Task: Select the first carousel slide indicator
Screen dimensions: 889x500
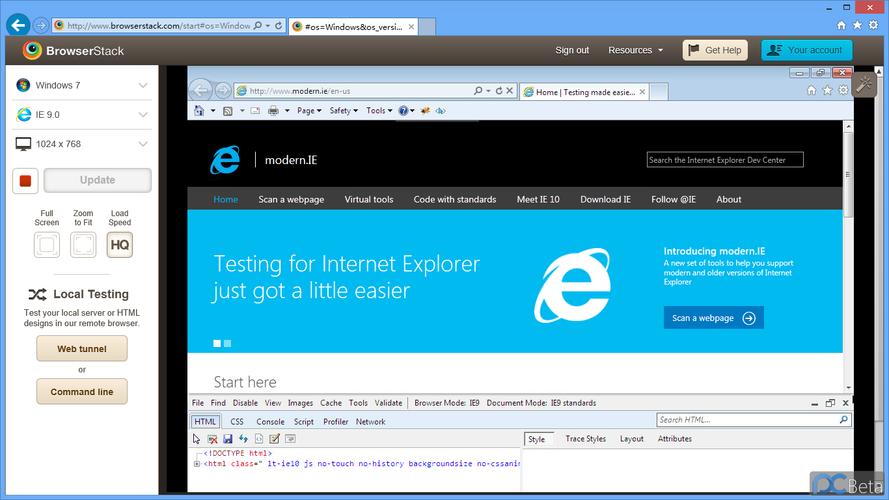Action: (x=217, y=344)
